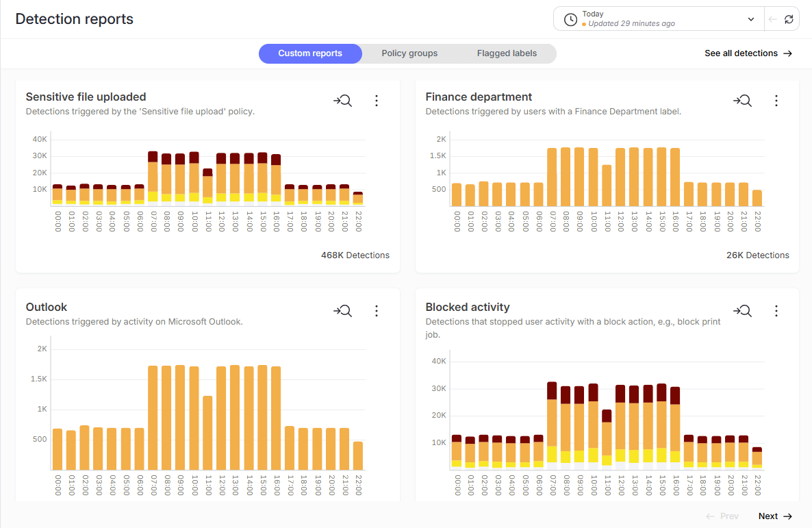This screenshot has width=812, height=528.
Task: Switch to the Policy groups tab
Action: [409, 53]
